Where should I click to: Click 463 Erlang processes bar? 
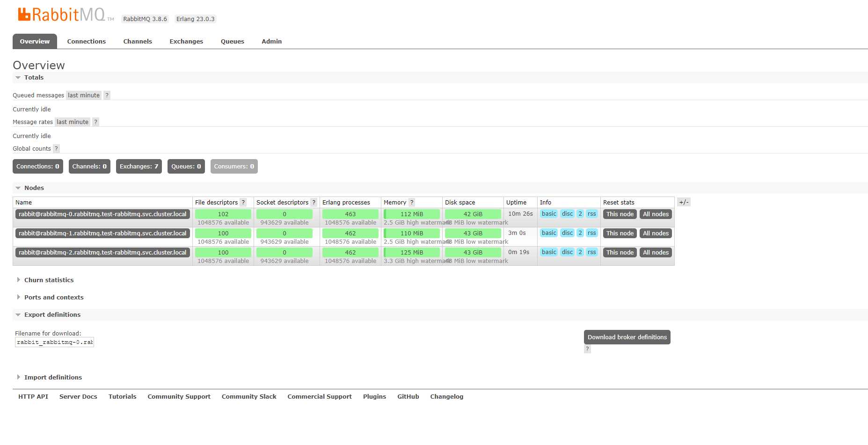pos(350,214)
